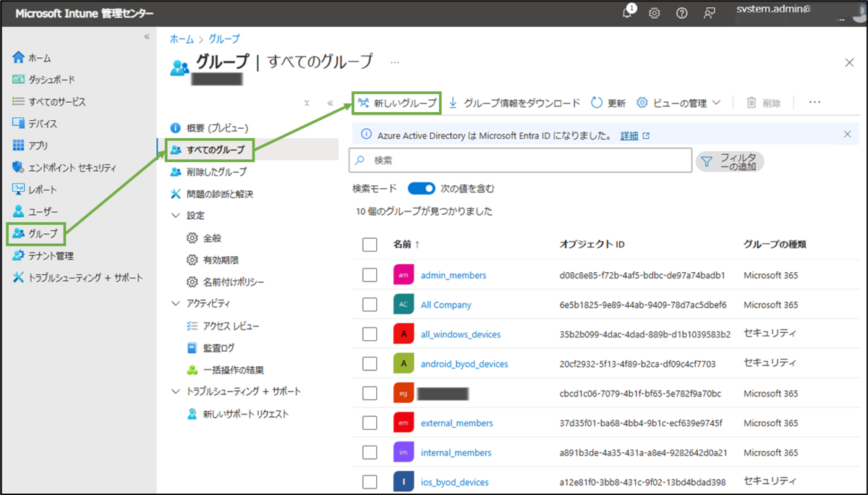Open admin_members group link
Viewport: 868px width, 495px height.
coord(454,275)
